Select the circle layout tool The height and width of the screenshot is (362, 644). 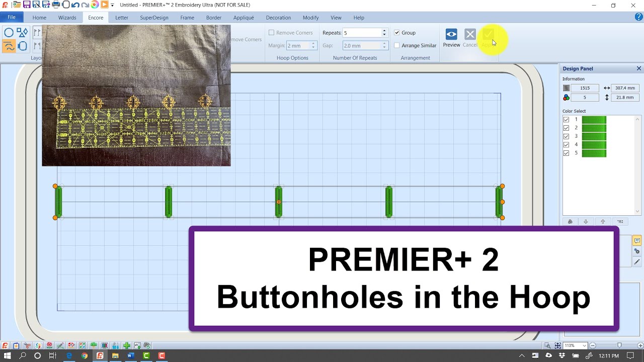point(9,33)
